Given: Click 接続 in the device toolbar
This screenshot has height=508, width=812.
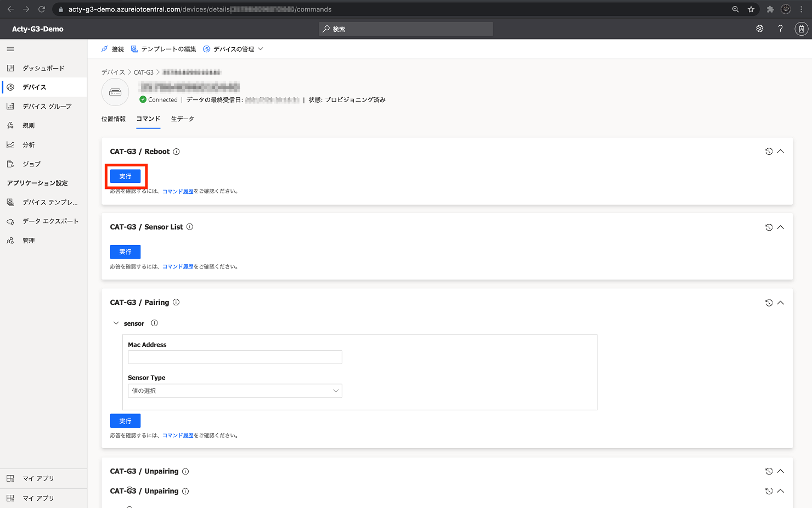Looking at the screenshot, I should (x=113, y=49).
